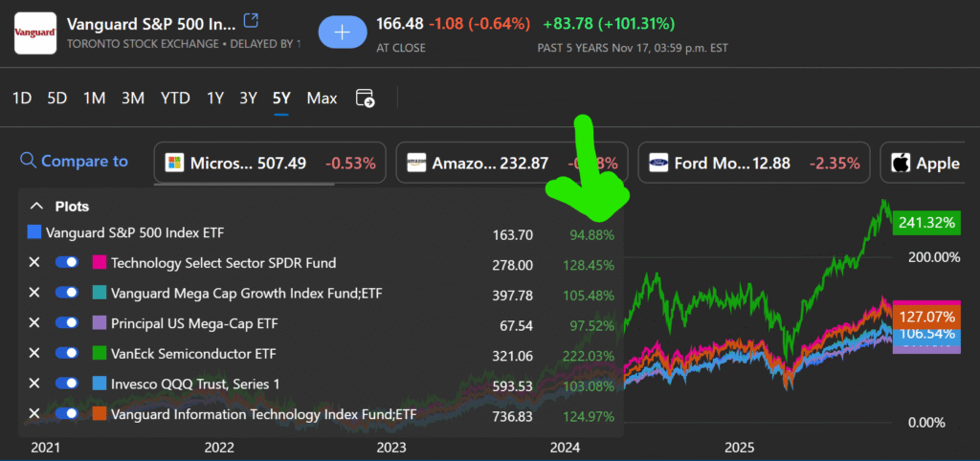This screenshot has height=461, width=980.
Task: Click the -1.08 (-0.64%) daily change
Action: 479,24
